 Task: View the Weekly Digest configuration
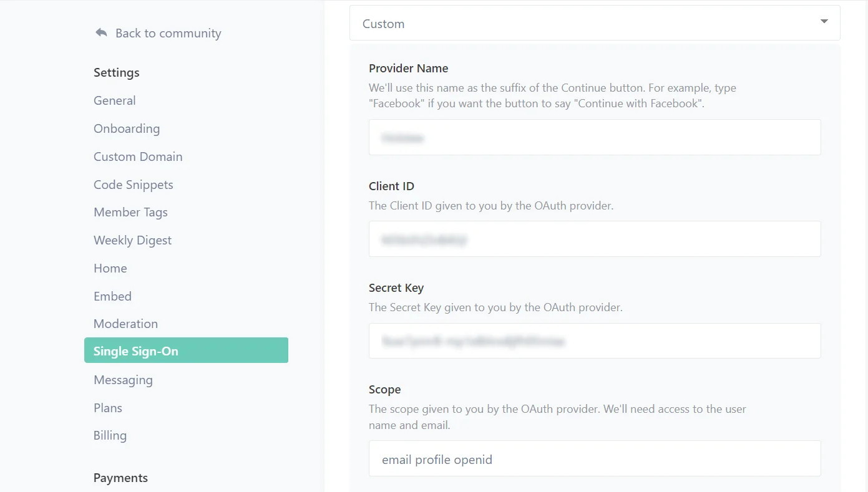[132, 240]
